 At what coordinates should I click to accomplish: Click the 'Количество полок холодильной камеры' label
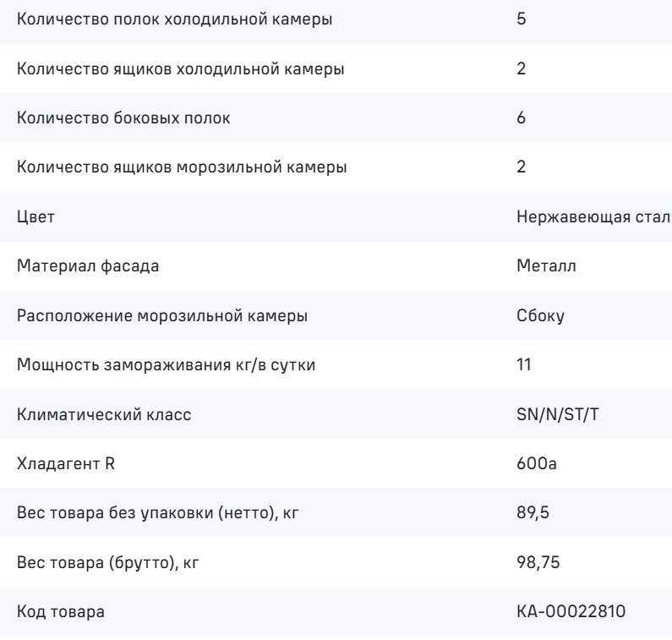(174, 19)
